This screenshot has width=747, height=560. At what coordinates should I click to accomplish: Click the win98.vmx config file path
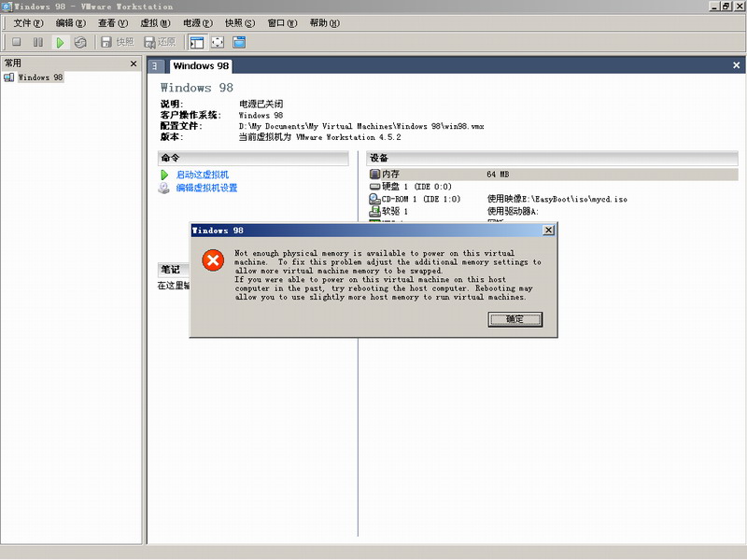coord(361,126)
